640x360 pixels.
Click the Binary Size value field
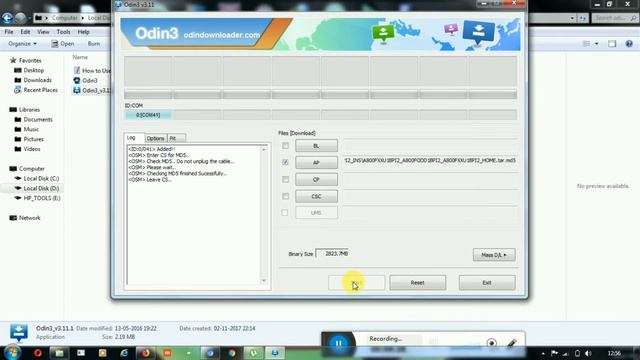point(332,253)
